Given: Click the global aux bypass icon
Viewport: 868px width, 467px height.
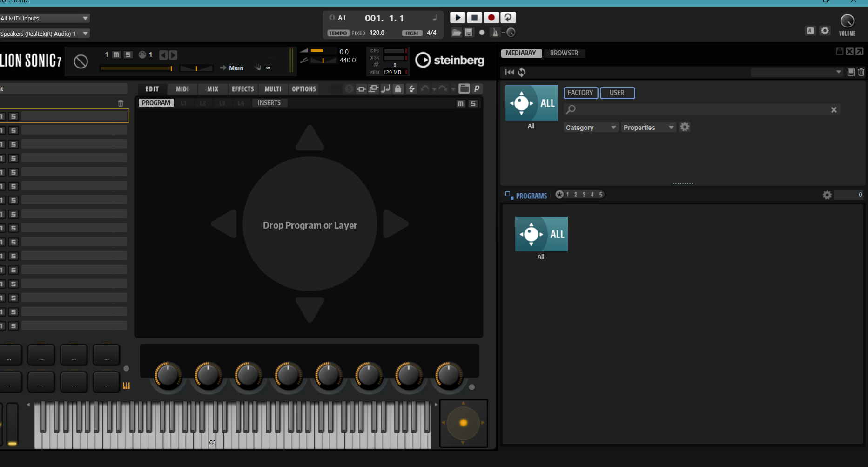Looking at the screenshot, I should click(x=373, y=89).
